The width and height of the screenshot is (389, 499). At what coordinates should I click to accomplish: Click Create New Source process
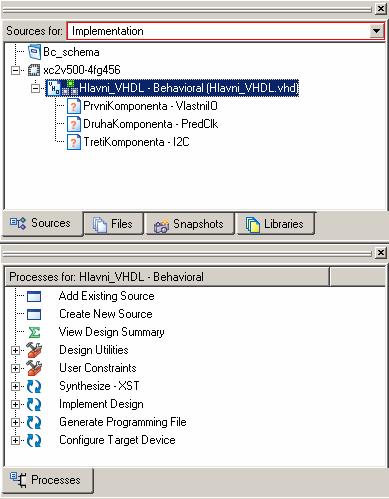(x=106, y=314)
